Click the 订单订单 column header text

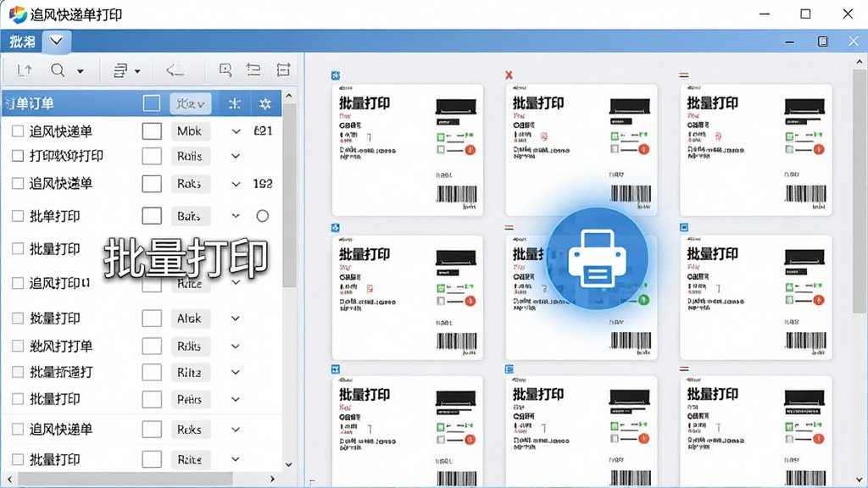[x=30, y=103]
